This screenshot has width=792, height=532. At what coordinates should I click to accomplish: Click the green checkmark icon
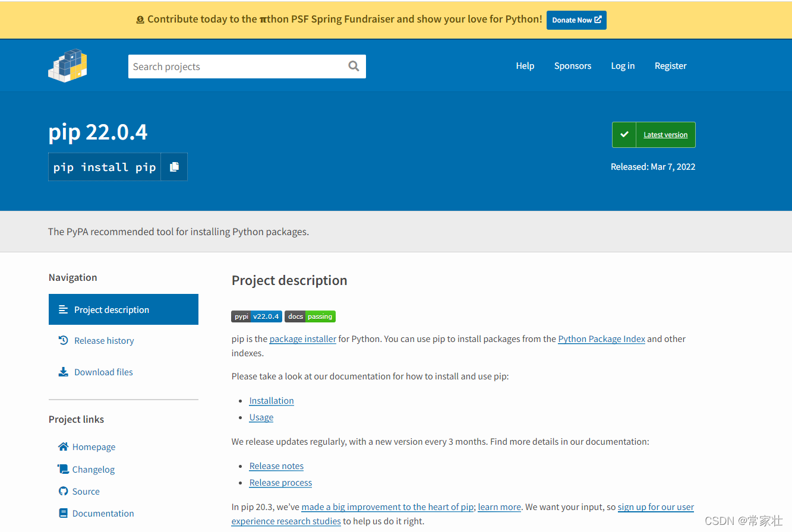624,135
